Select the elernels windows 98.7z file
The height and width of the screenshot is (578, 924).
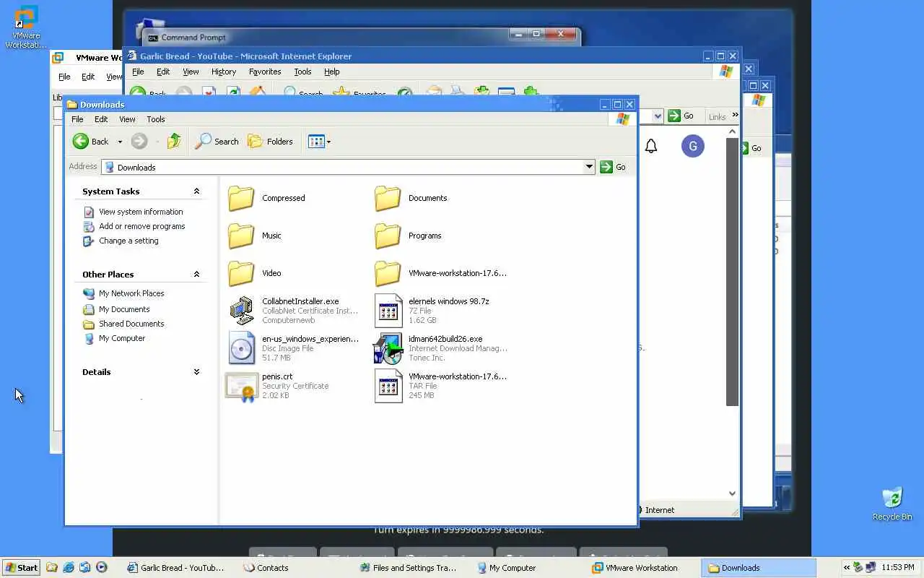pyautogui.click(x=432, y=311)
